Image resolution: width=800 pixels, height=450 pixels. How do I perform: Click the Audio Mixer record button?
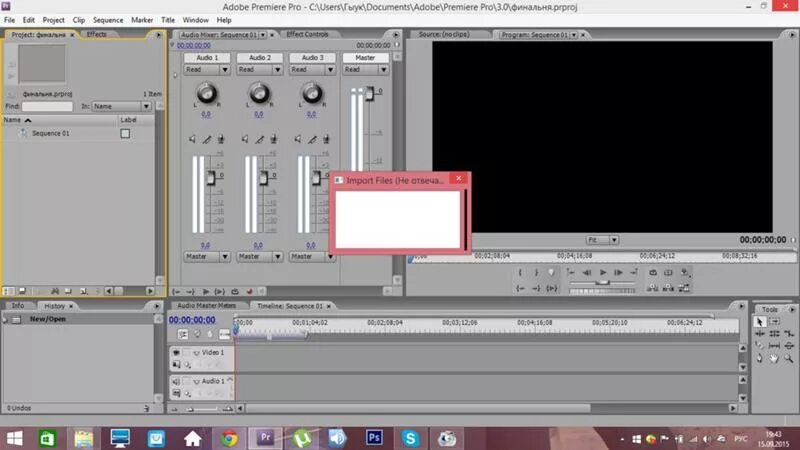[x=249, y=291]
